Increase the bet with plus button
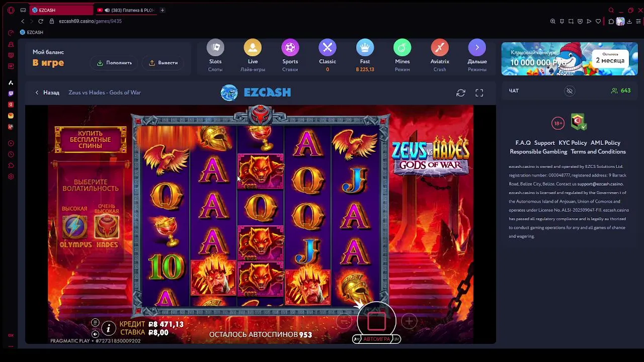The image size is (644, 362). pos(409,321)
